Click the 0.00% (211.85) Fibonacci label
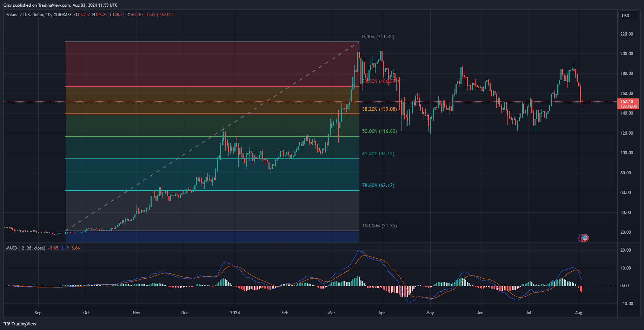644x330 pixels. [378, 37]
